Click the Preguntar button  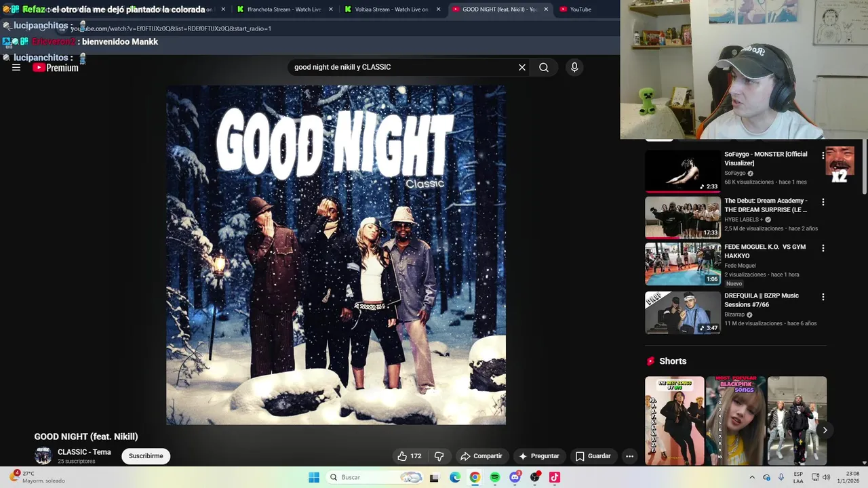pos(538,456)
